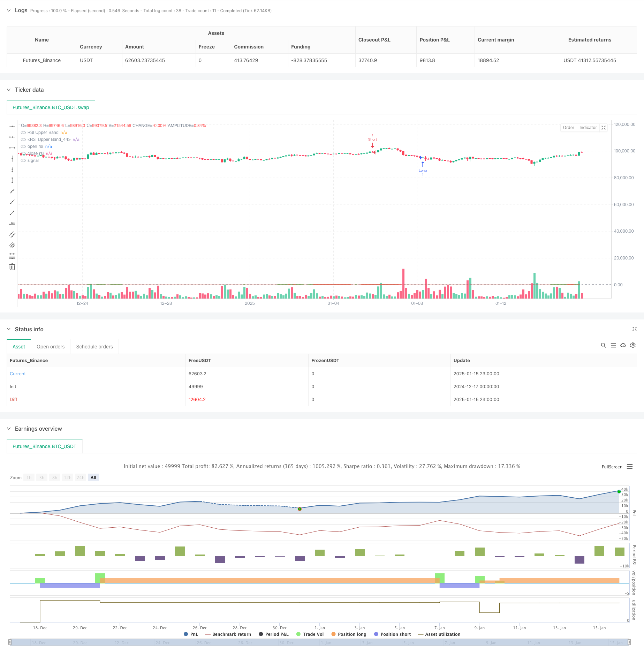644x656 pixels.
Task: Collapse the Logs section
Action: pos(9,10)
